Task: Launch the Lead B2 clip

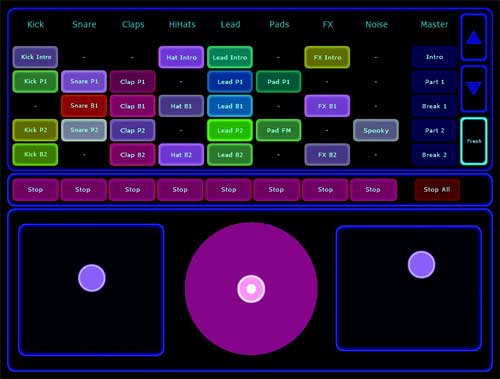Action: 230,154
